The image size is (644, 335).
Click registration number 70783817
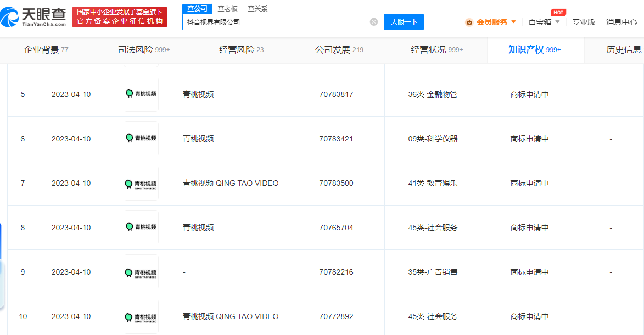tap(336, 94)
